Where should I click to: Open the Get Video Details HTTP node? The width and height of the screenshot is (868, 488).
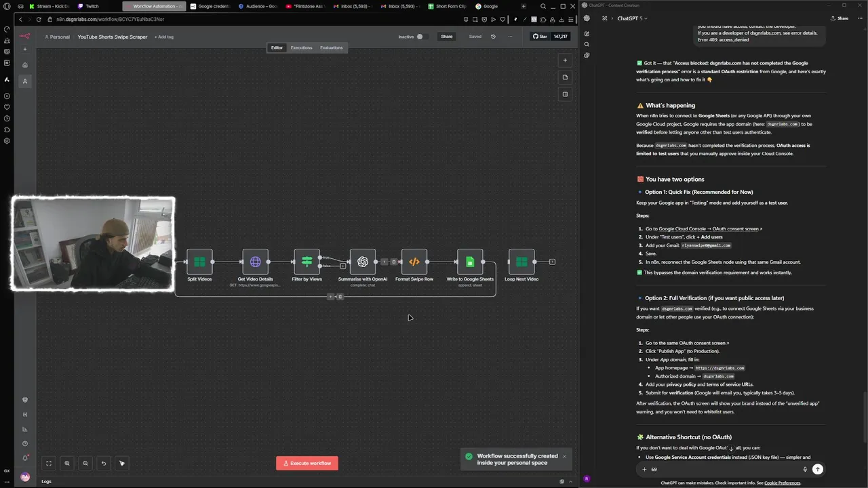tap(255, 262)
